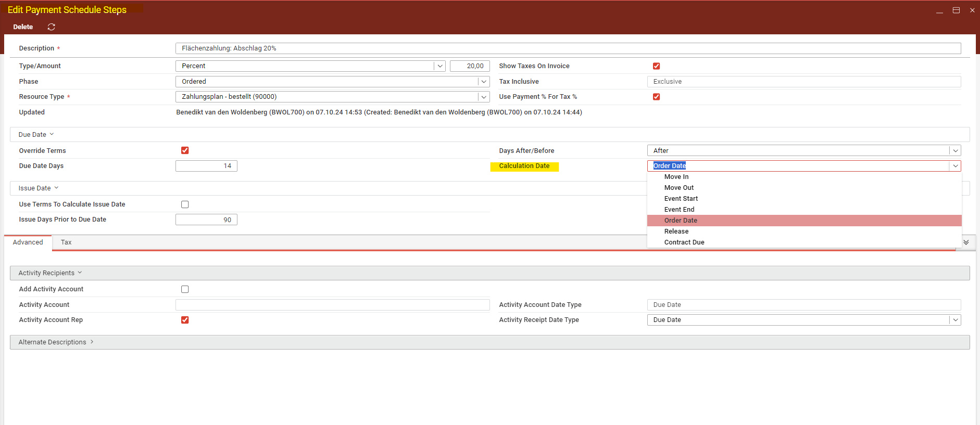Screen dimensions: 980x425
Task: Expand the Alternate Descriptions section
Action: coord(92,342)
